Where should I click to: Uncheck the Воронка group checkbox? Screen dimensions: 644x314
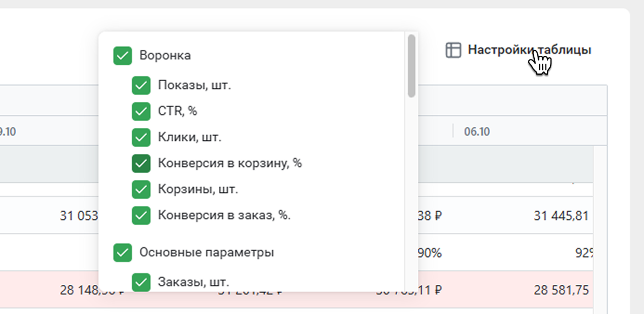(x=123, y=56)
